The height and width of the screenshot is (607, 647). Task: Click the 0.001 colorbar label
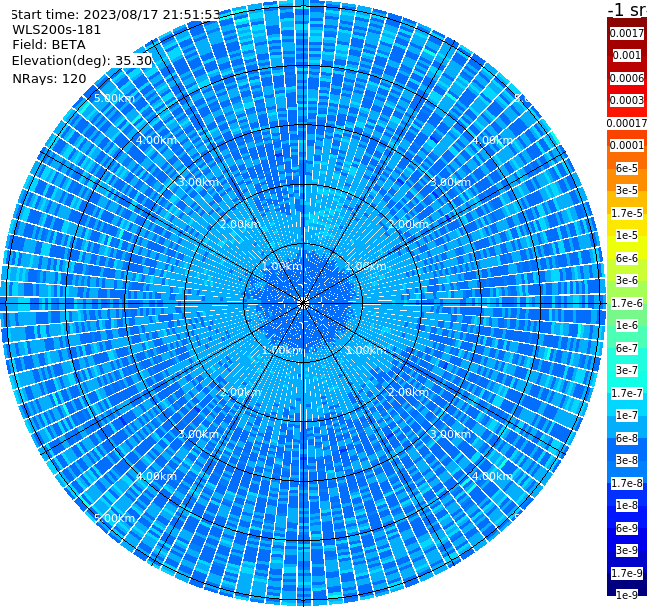tap(627, 56)
